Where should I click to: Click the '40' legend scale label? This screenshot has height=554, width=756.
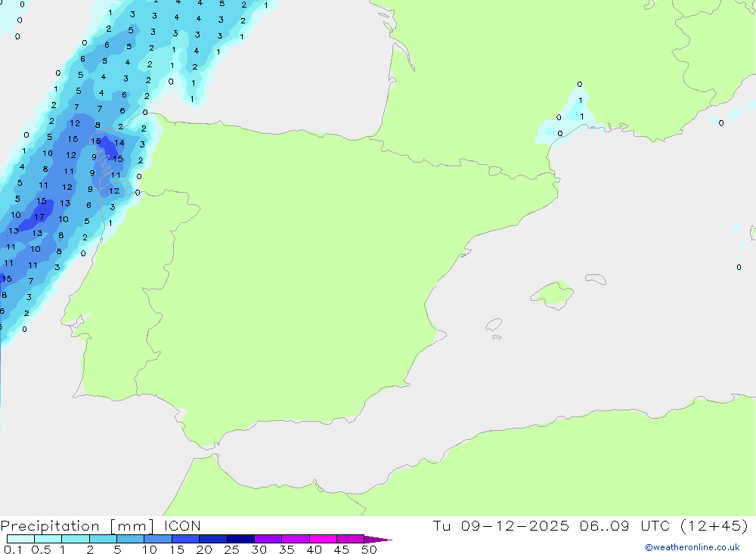point(314,549)
